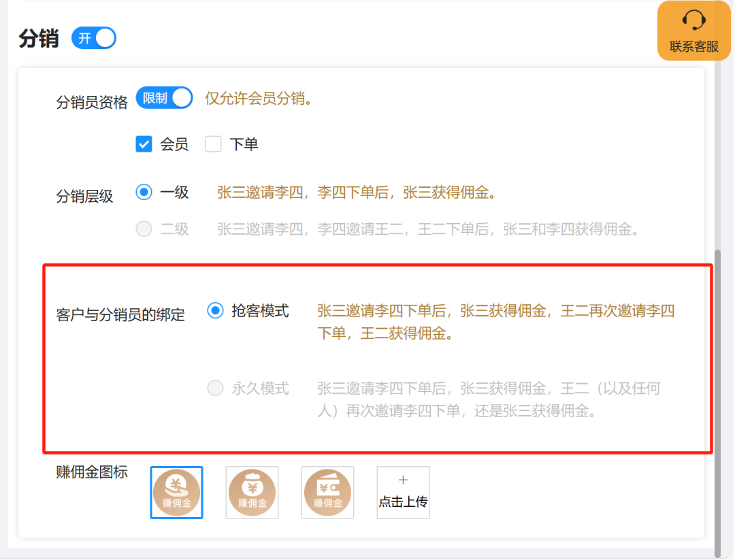Toggle the 分销员资格 限制 switch
Viewport: 735px width, 560px height.
click(x=164, y=98)
